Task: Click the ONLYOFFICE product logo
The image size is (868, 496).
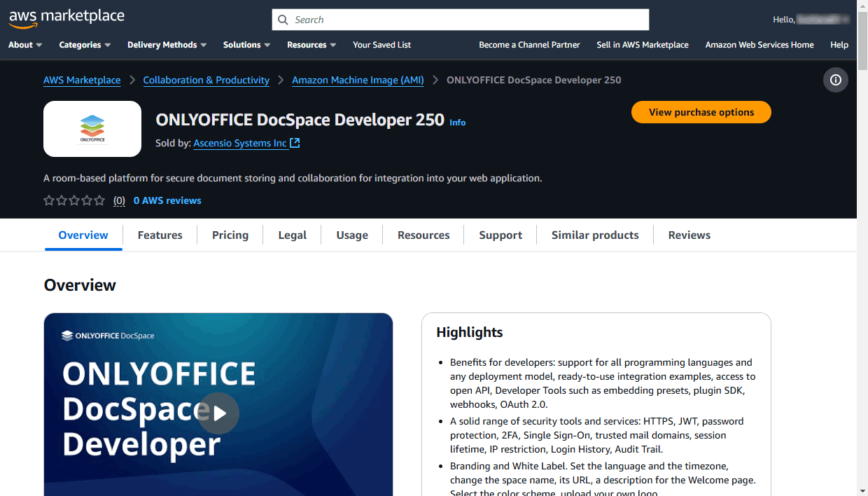Action: coord(92,129)
